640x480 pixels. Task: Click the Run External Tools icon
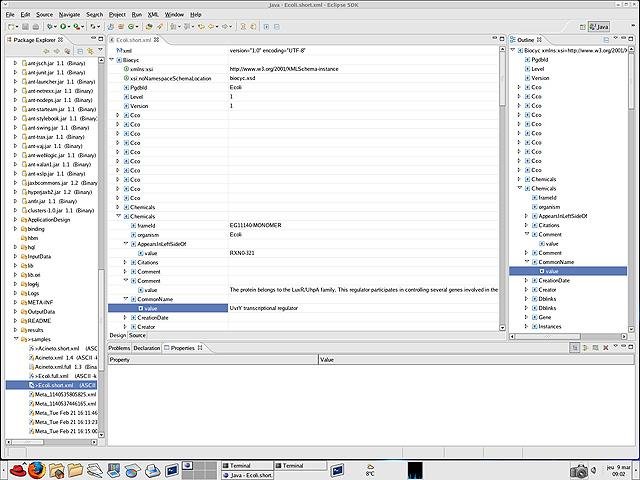click(76, 27)
